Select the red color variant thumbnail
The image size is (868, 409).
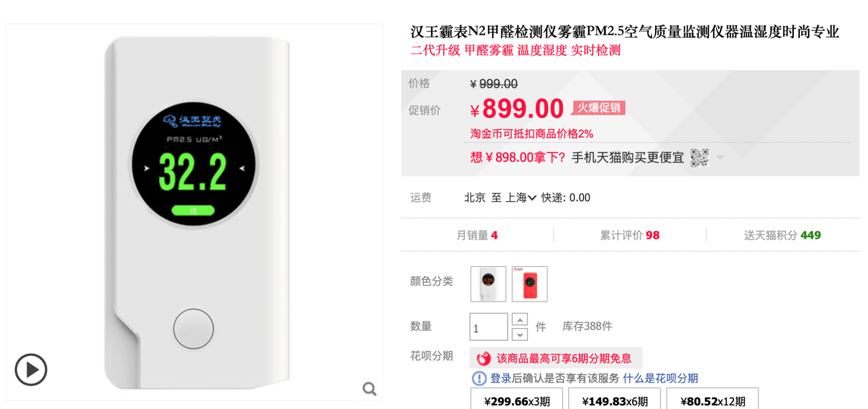pos(529,284)
